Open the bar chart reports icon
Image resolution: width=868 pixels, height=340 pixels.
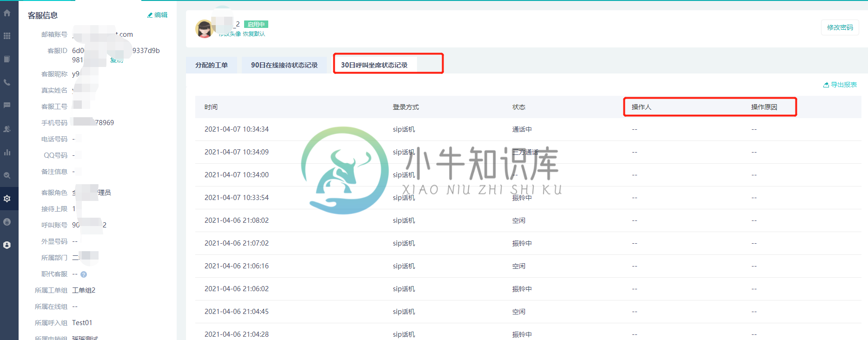coord(7,152)
